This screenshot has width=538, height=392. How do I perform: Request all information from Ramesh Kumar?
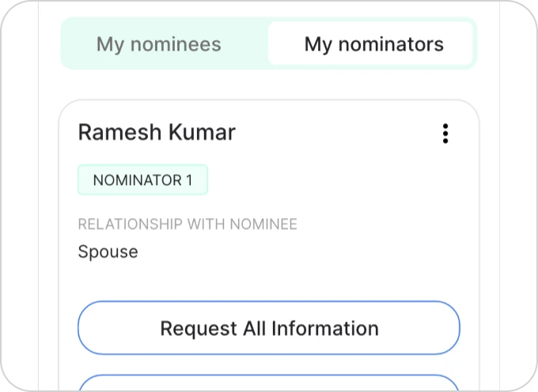click(x=269, y=328)
